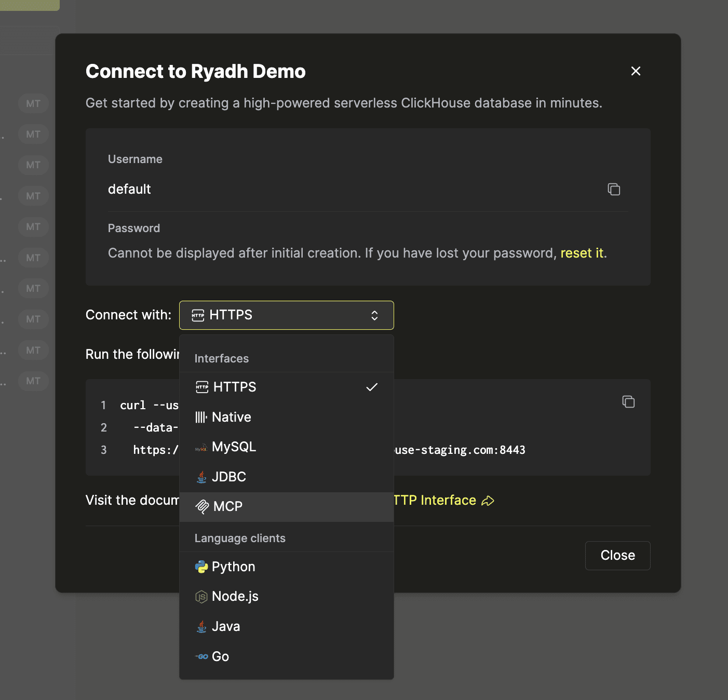Close the Connect dialog with X icon

[636, 71]
